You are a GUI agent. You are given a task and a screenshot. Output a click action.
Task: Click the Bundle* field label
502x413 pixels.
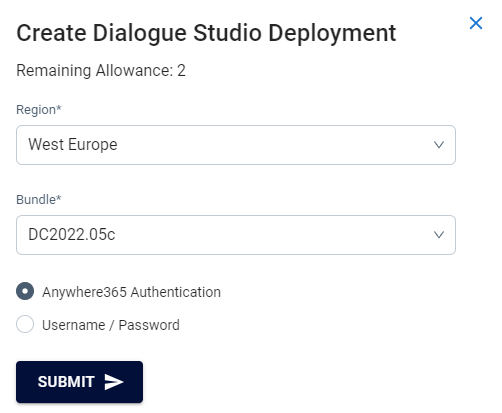point(39,200)
